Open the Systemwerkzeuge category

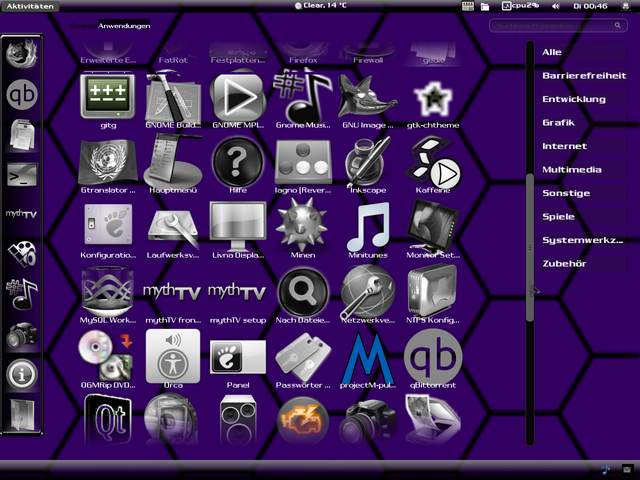point(584,240)
